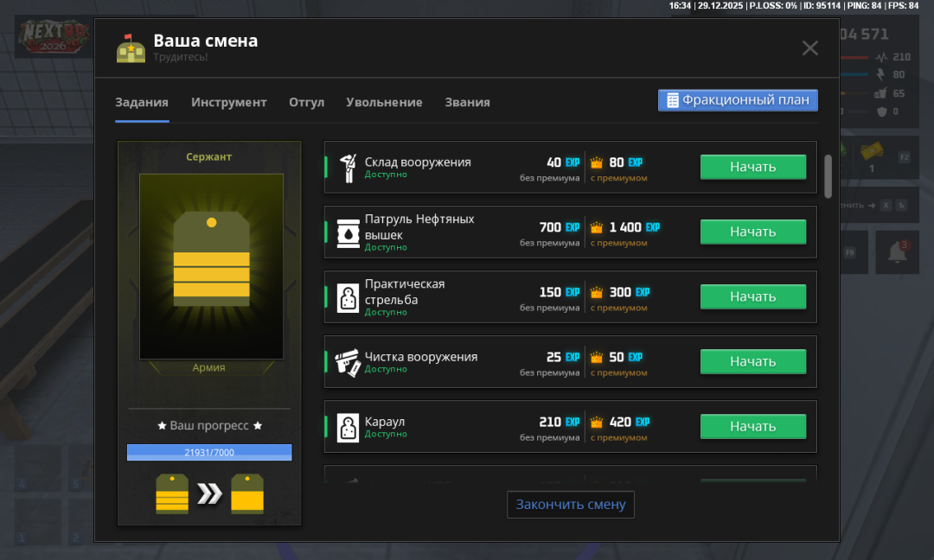Open the Фракционный план button
This screenshot has height=560, width=934.
738,100
